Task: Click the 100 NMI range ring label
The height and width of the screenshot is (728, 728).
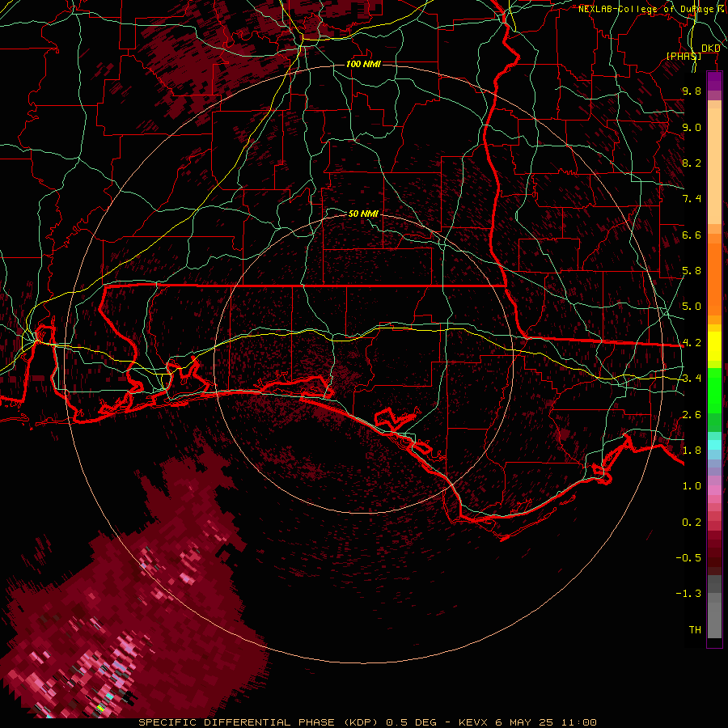Action: (363, 64)
